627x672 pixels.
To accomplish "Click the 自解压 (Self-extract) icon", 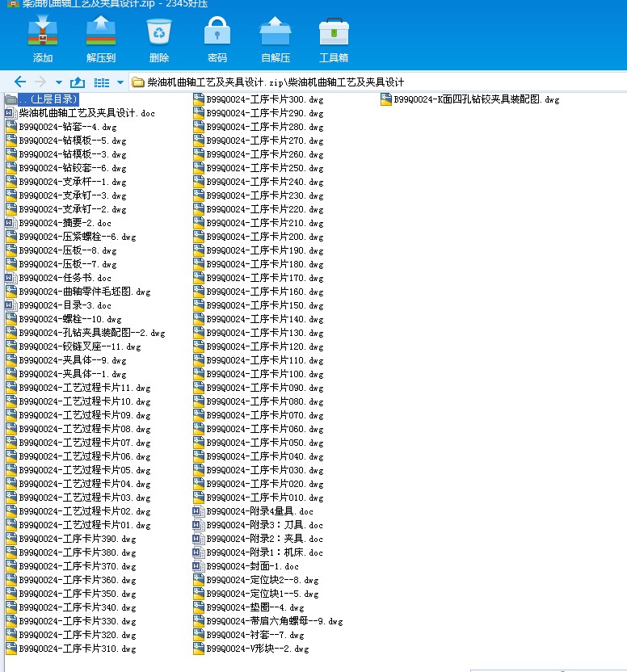I will coord(276,31).
